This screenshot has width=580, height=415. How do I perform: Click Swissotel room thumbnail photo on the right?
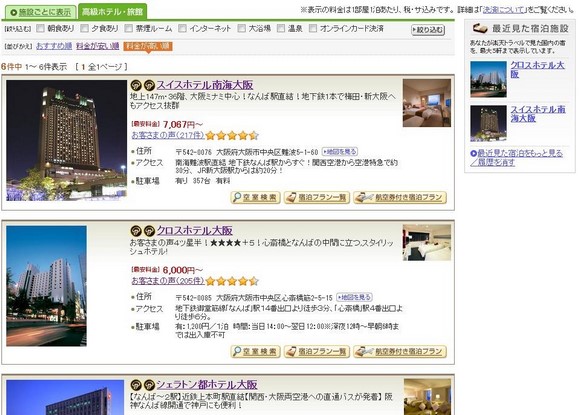[426, 103]
